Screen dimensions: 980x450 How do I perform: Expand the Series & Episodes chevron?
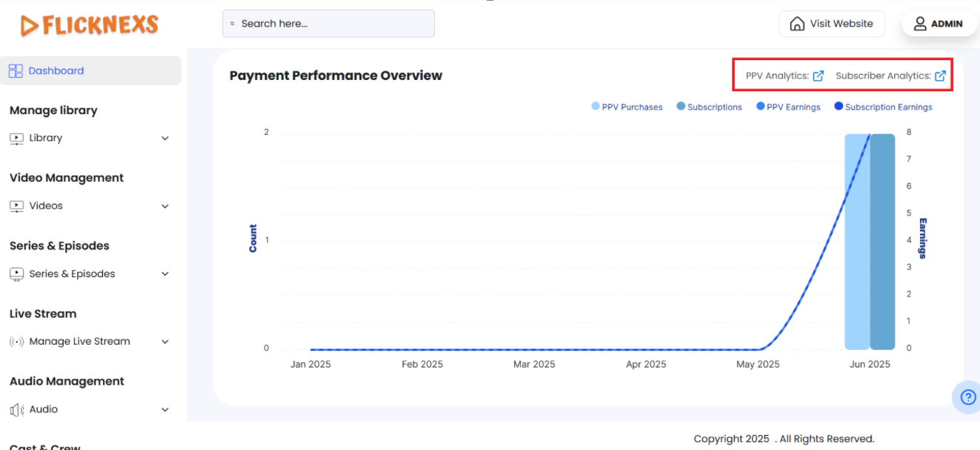165,274
